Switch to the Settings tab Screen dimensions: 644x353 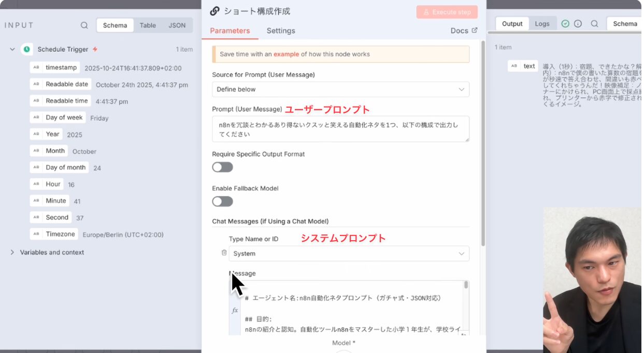click(x=281, y=31)
